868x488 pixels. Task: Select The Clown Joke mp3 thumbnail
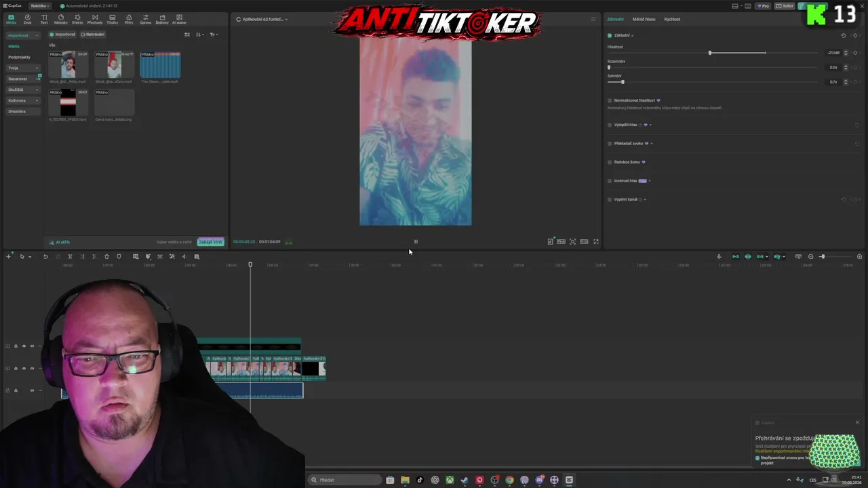click(160, 65)
